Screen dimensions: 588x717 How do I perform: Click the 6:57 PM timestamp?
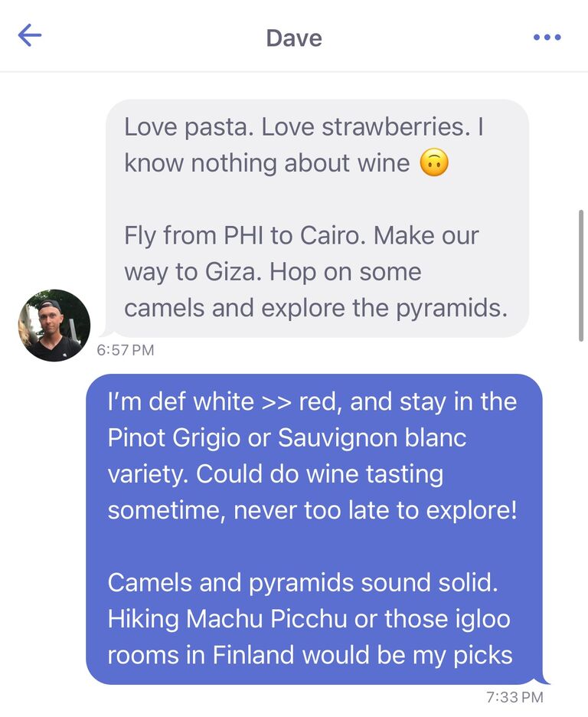(x=126, y=350)
